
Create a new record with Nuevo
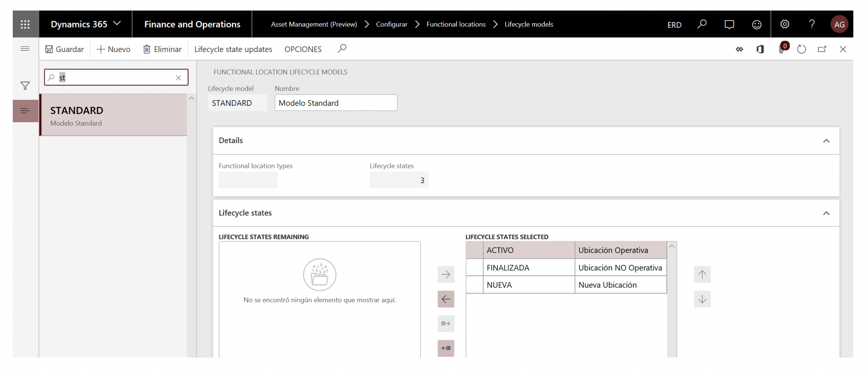114,49
